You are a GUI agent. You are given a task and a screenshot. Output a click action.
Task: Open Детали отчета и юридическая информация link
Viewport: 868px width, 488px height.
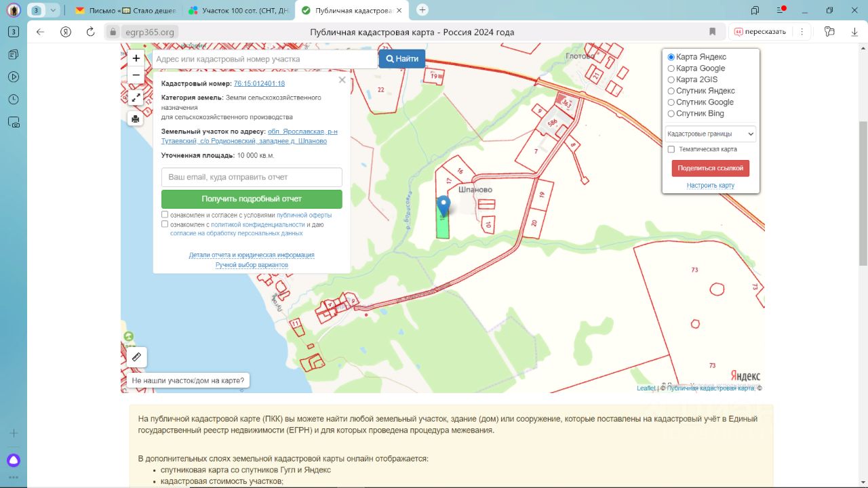(x=252, y=256)
